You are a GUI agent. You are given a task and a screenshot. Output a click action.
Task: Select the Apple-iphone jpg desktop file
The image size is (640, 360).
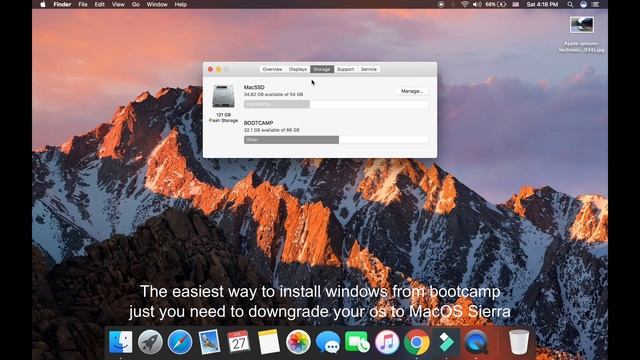tap(582, 34)
